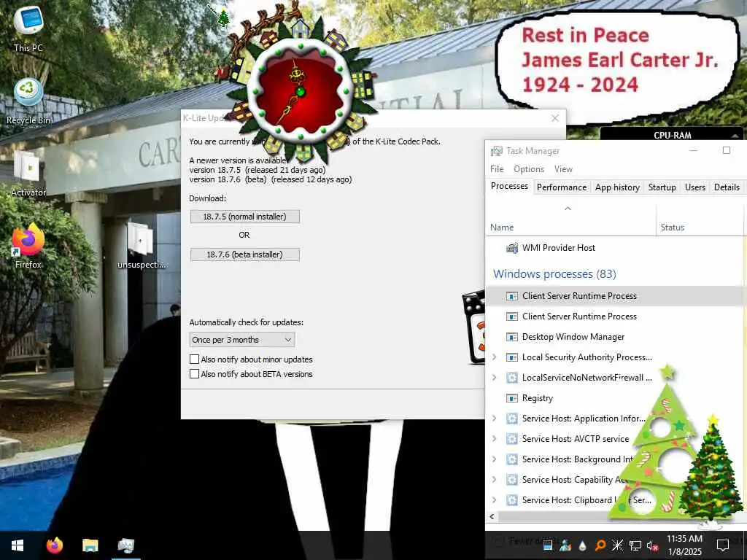Close the K-Lite Update window

(555, 118)
